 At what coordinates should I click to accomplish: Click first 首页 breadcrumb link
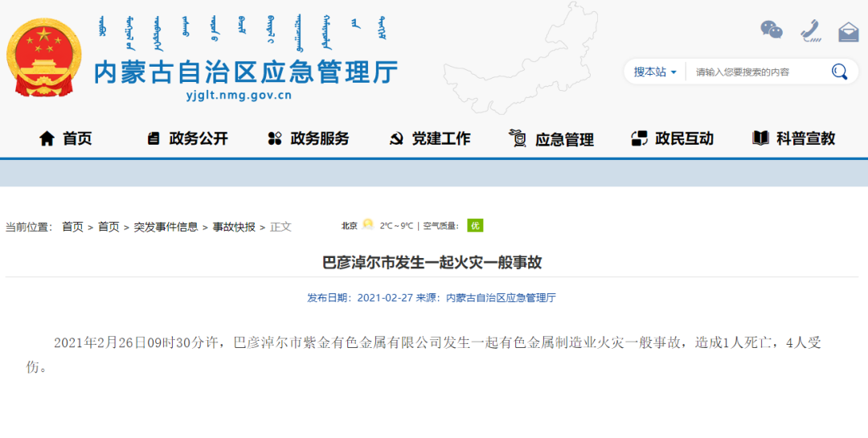(x=72, y=227)
